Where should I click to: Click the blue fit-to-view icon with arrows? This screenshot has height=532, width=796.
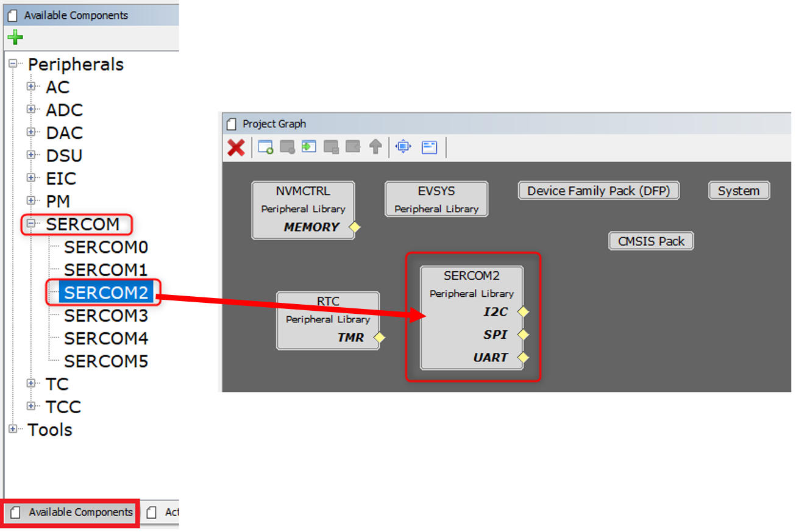pyautogui.click(x=403, y=147)
